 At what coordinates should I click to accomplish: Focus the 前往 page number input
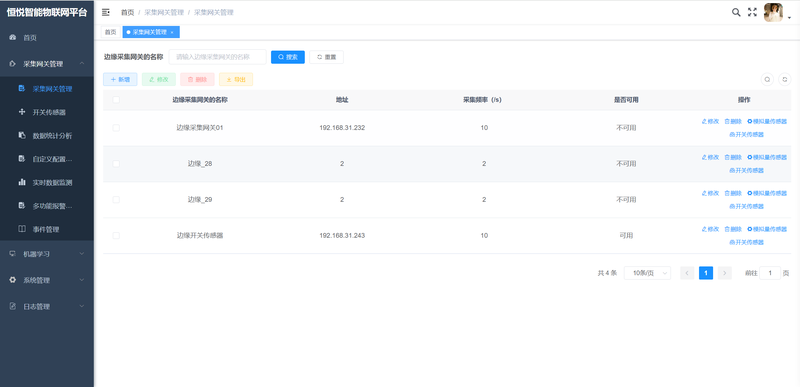770,273
